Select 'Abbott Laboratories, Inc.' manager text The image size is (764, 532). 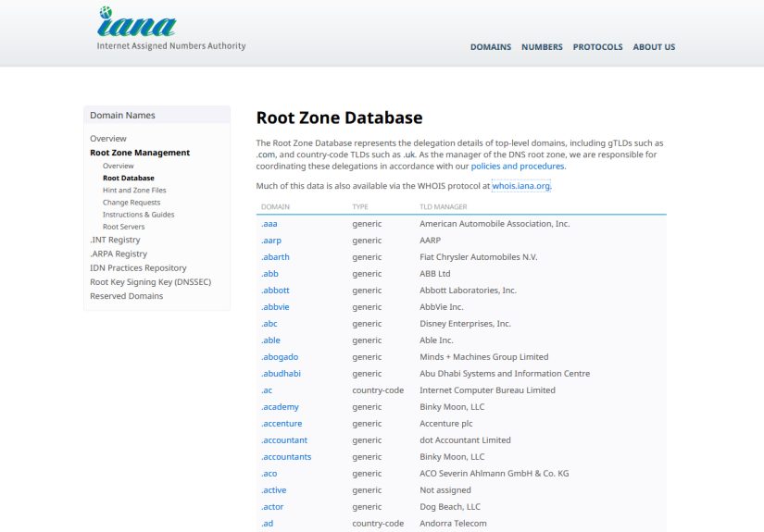[x=469, y=291]
